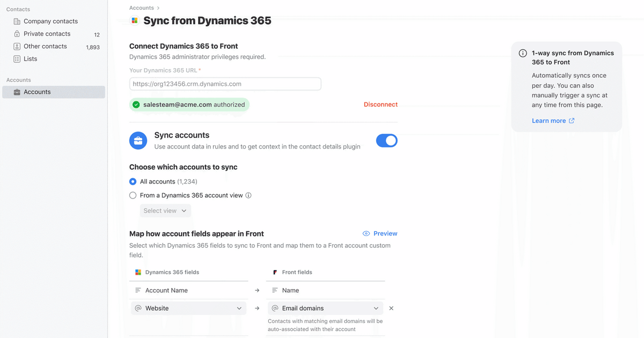Click the Dynamics 365 URL input field
The width and height of the screenshot is (644, 338).
coord(225,84)
